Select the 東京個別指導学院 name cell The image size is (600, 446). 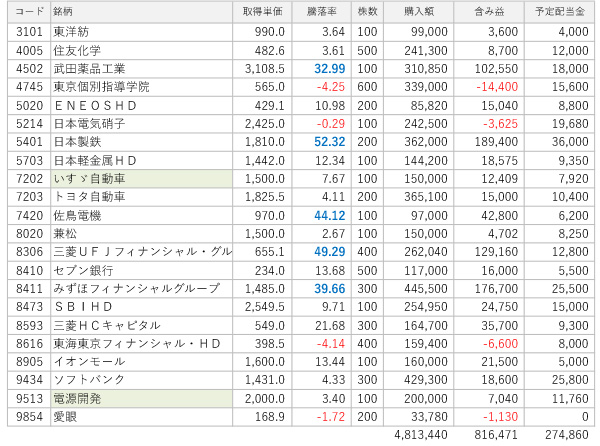point(142,87)
